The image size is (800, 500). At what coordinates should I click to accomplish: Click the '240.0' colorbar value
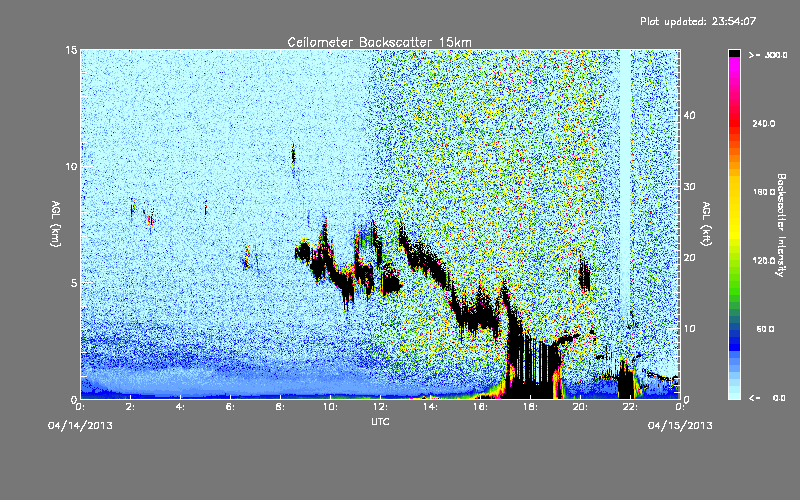[764, 123]
